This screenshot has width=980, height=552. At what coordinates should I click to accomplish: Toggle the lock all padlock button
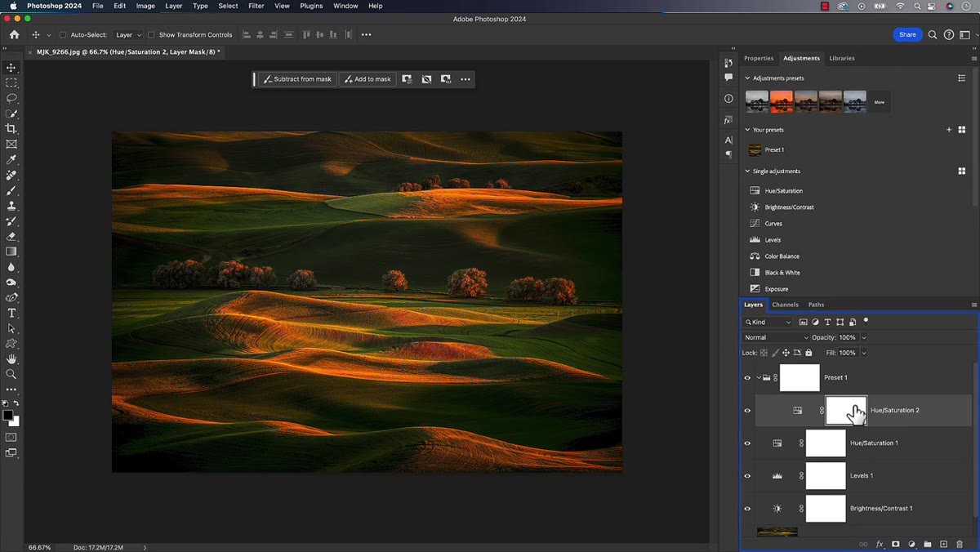pos(808,353)
